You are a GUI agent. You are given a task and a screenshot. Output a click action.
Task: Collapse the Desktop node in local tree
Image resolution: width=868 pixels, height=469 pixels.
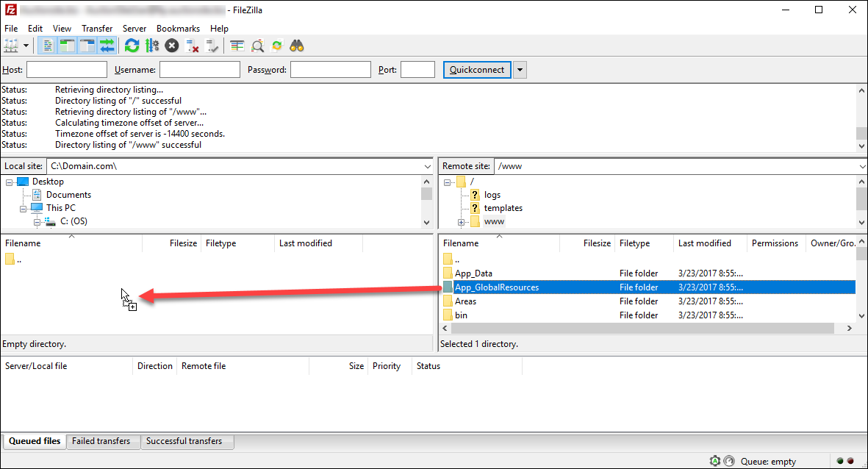tap(10, 182)
